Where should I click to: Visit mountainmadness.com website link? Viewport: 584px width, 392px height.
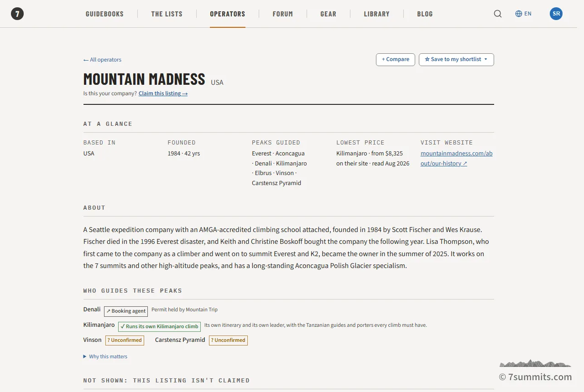pos(456,158)
